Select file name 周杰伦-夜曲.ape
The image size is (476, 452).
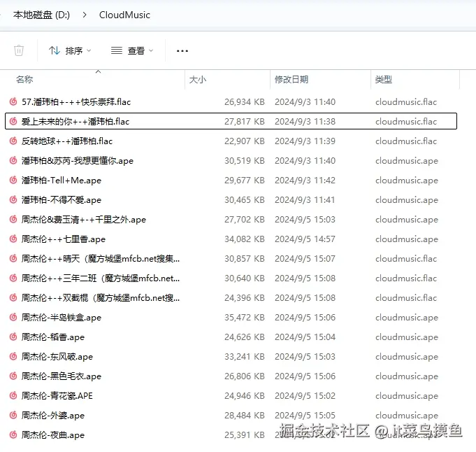point(53,435)
